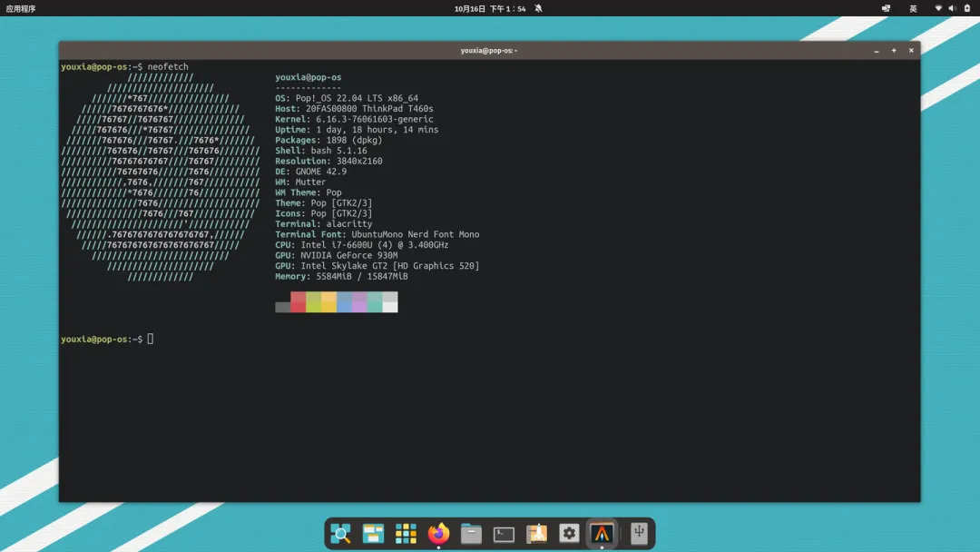Maximize the terminal window with plus button
Screen dimensions: 980x552
click(x=894, y=51)
